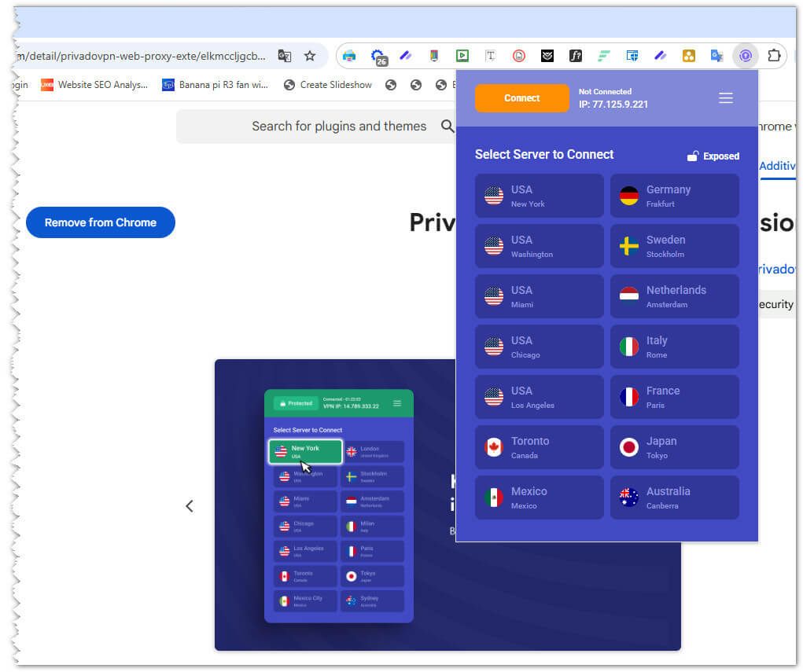The image size is (803, 672).
Task: Pick the Australia Canberra server
Action: tap(674, 498)
